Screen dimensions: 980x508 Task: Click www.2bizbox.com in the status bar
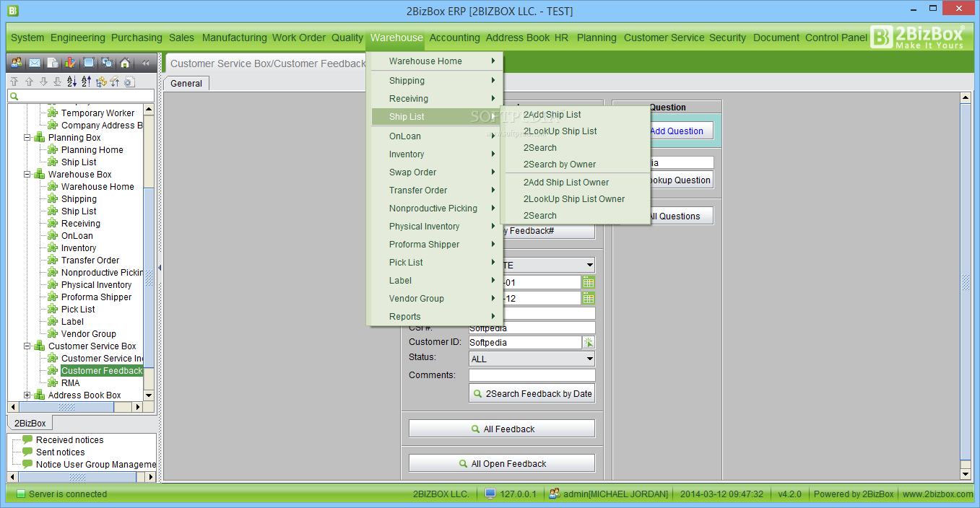[x=937, y=494]
